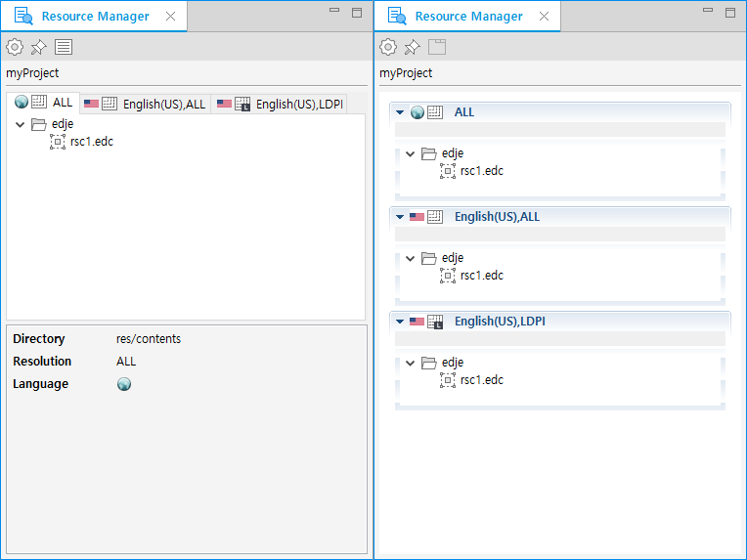Collapse the English(US),LDPI section header
The image size is (747, 560).
[400, 322]
